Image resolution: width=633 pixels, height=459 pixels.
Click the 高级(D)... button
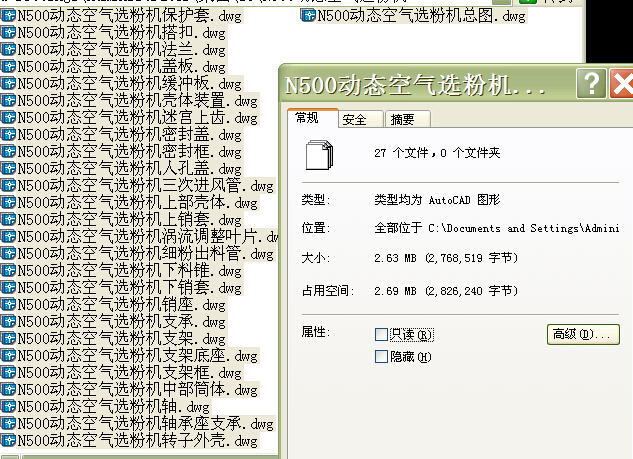[x=583, y=334]
